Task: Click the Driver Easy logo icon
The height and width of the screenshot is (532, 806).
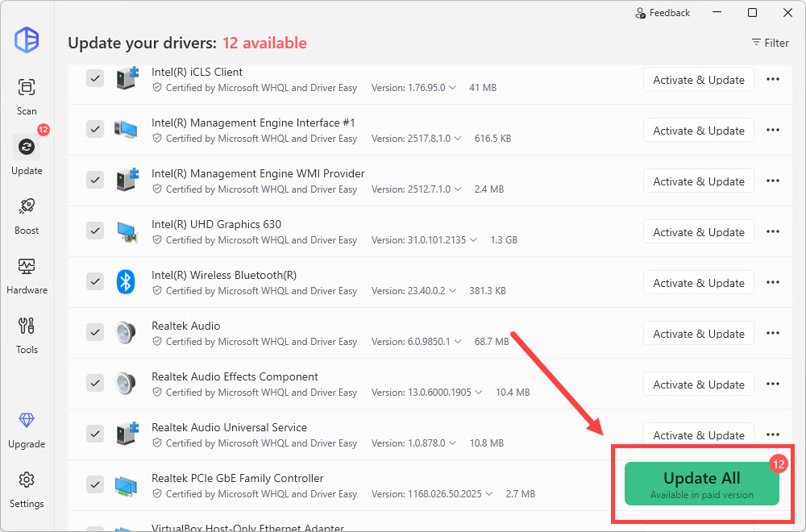Action: pyautogui.click(x=27, y=39)
